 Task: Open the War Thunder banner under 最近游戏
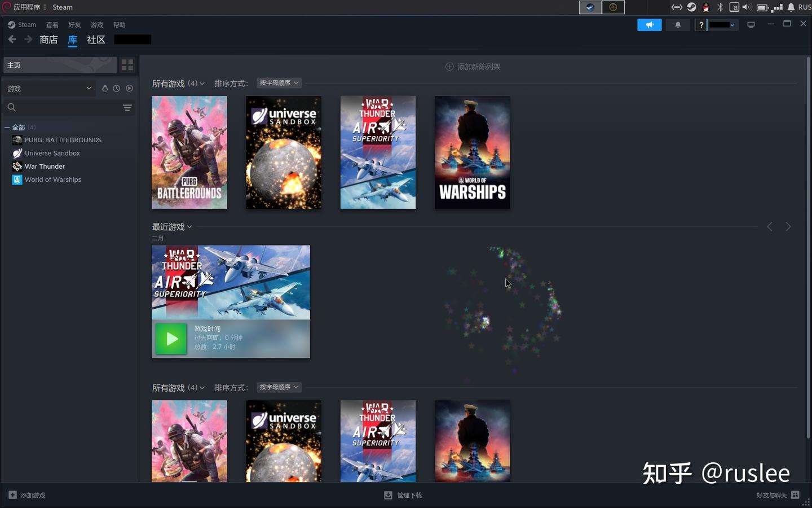tap(231, 282)
